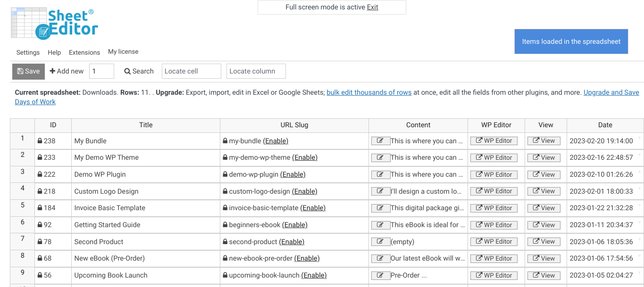Exit full screen mode

tap(372, 7)
